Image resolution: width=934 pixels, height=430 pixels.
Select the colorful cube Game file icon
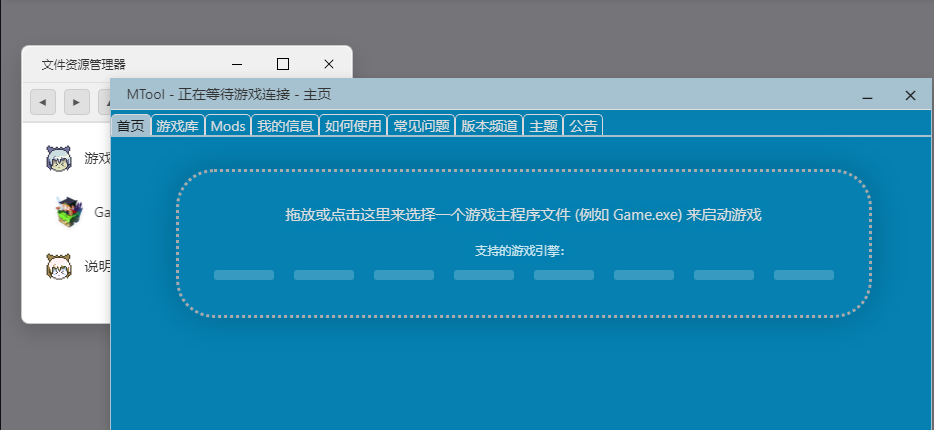(x=68, y=212)
